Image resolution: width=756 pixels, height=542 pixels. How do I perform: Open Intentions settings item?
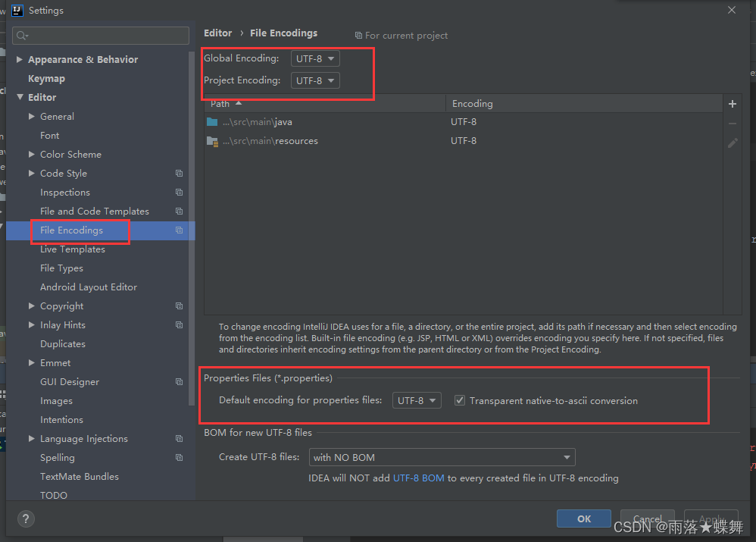[61, 420]
